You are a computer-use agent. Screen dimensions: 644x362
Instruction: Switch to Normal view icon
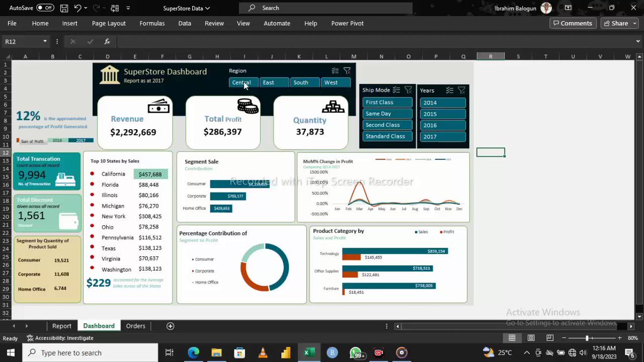pos(512,338)
